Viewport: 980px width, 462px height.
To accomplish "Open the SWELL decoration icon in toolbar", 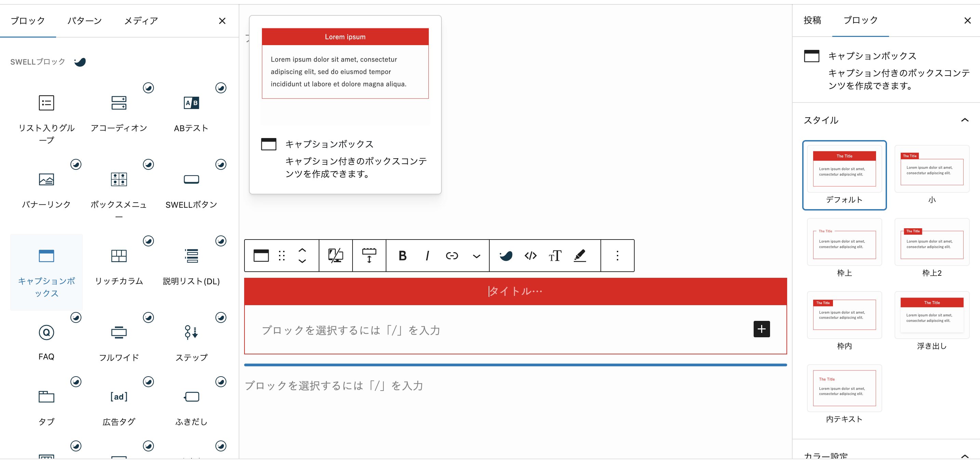I will click(506, 256).
